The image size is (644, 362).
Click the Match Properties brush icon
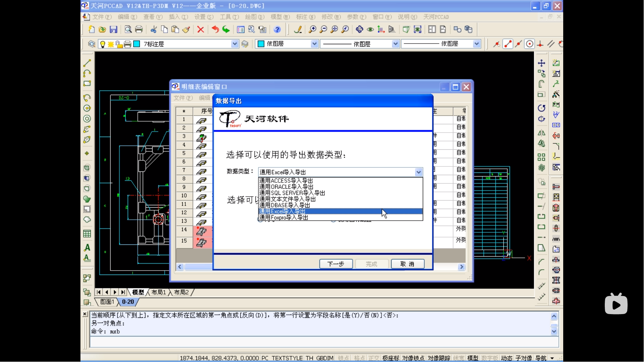pos(186,29)
